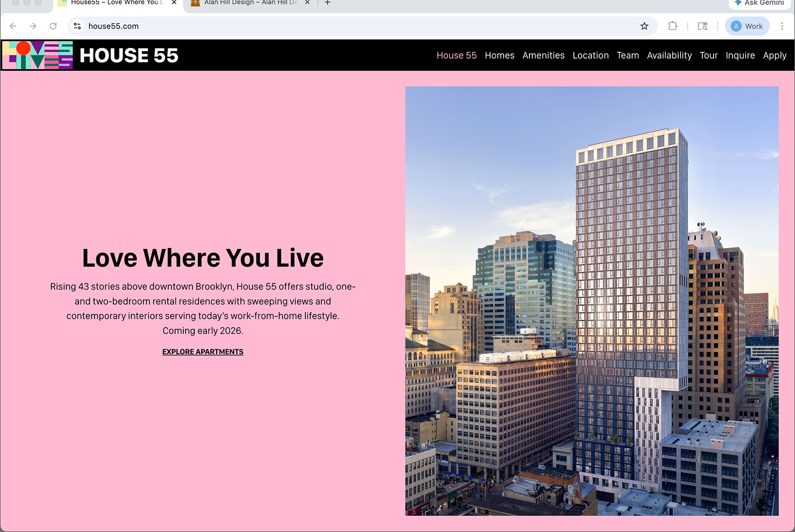Select the Amenities navigation item
Viewport: 795px width, 532px height.
click(543, 55)
